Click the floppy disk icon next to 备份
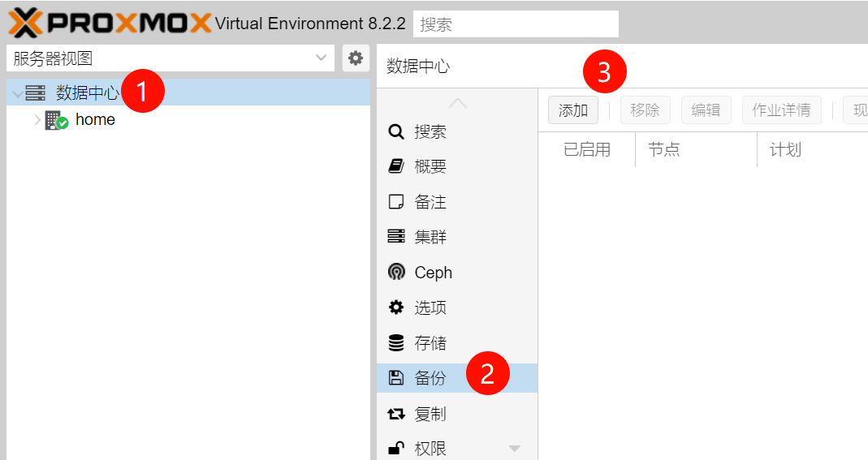The height and width of the screenshot is (460, 868). click(x=396, y=378)
